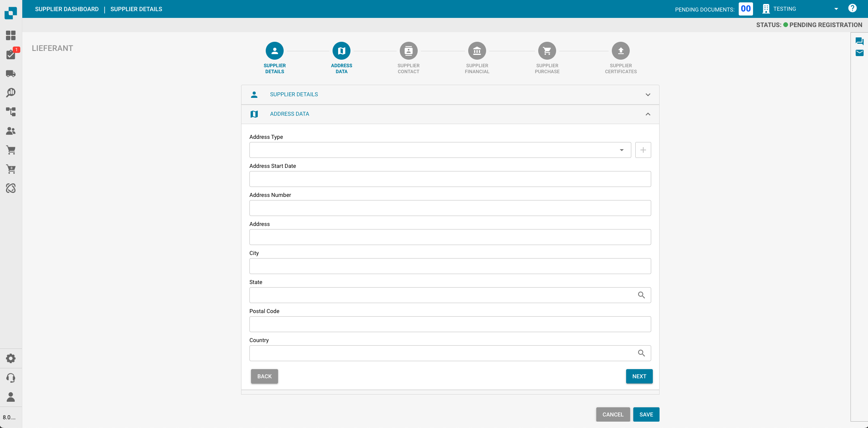Open the Supplier Financial step icon
Image resolution: width=868 pixels, height=428 pixels.
click(x=477, y=51)
